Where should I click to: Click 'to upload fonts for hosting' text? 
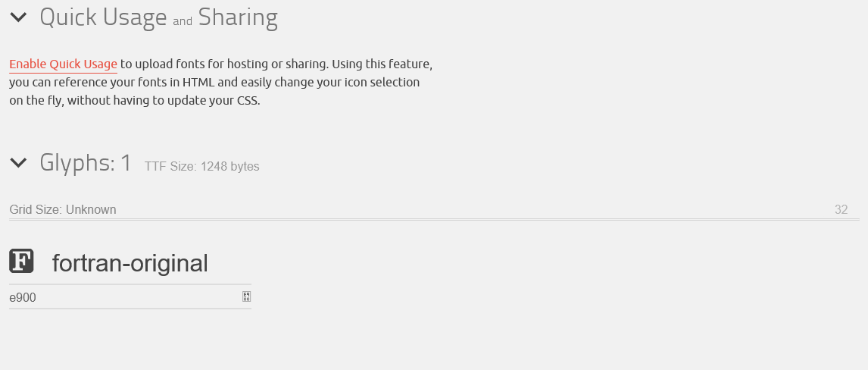click(195, 64)
